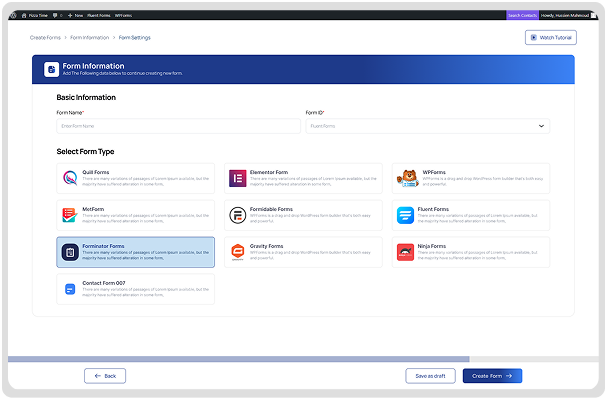Open the WordPress logo menu

(x=14, y=15)
